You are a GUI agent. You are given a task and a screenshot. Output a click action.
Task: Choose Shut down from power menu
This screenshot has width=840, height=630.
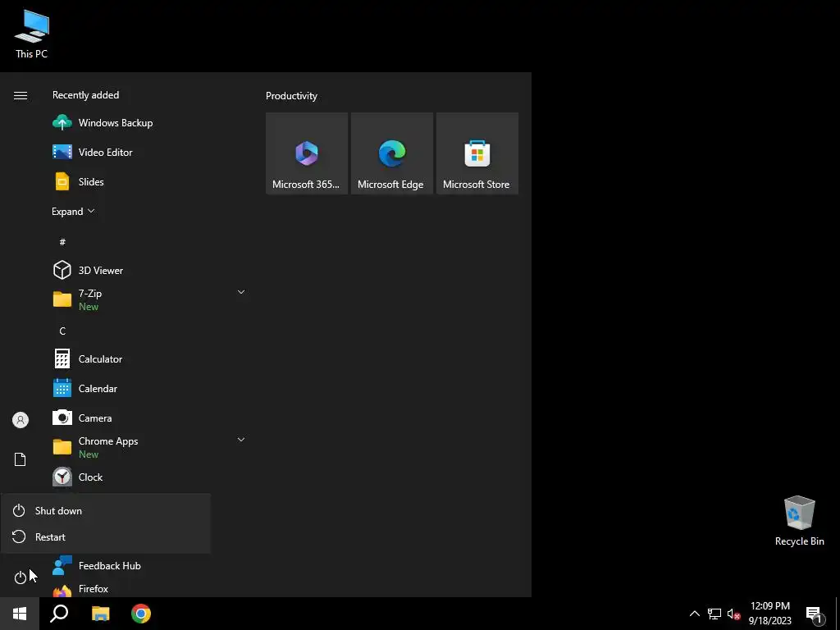click(106, 510)
